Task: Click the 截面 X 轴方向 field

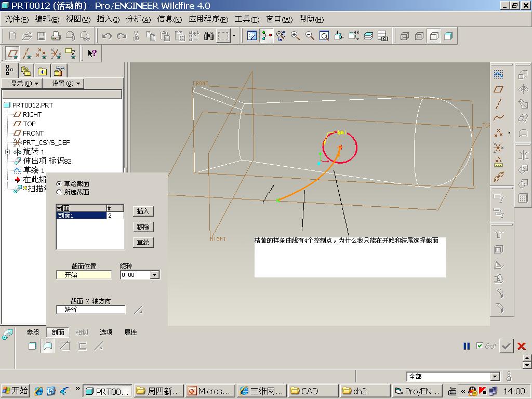Action: pos(90,310)
